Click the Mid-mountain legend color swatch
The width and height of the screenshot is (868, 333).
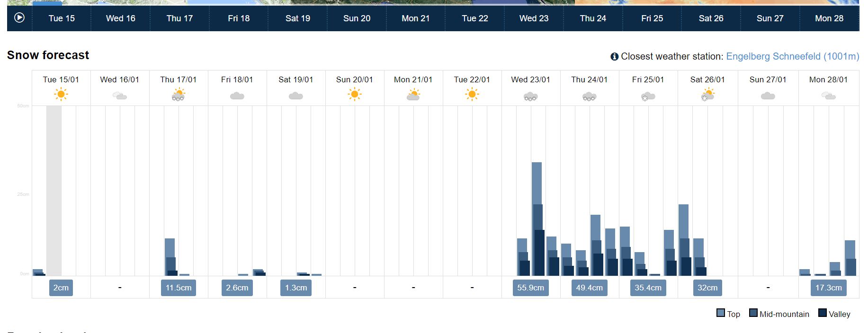tap(753, 313)
